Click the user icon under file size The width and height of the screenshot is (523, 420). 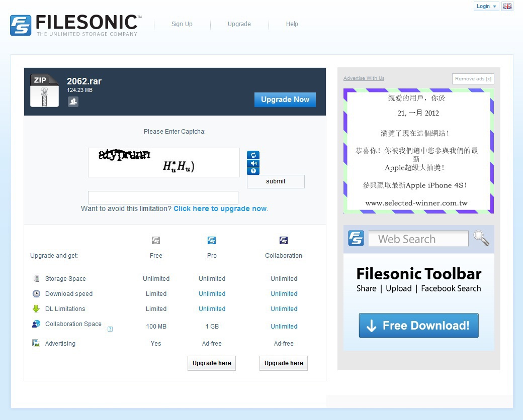[x=73, y=101]
